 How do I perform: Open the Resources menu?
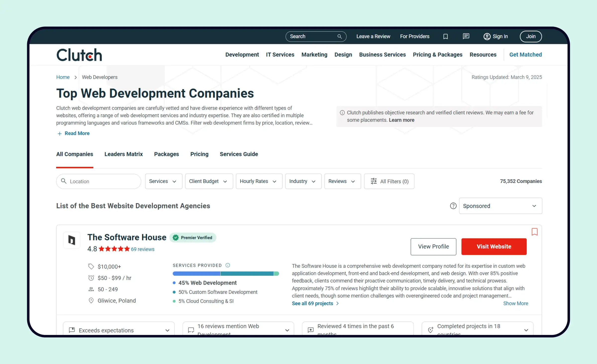pyautogui.click(x=483, y=55)
